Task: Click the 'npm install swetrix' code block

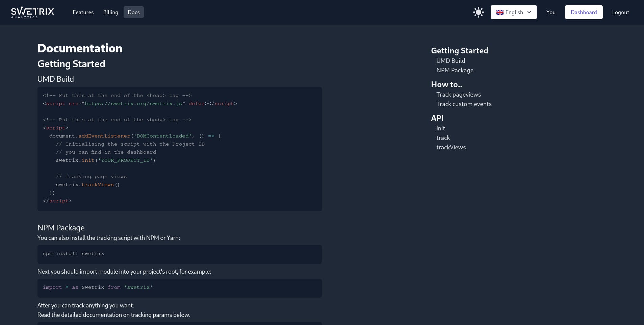Action: [x=179, y=254]
